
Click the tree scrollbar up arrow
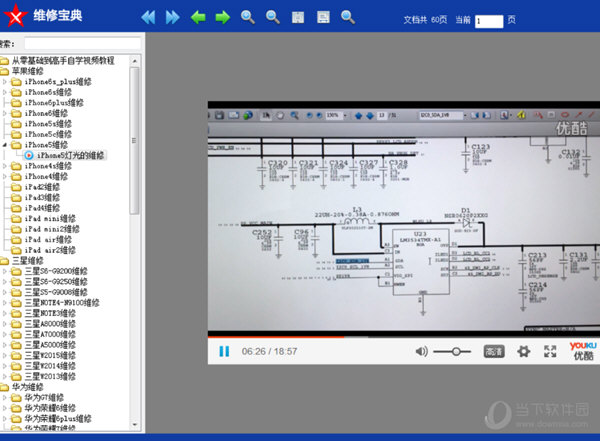pyautogui.click(x=135, y=61)
